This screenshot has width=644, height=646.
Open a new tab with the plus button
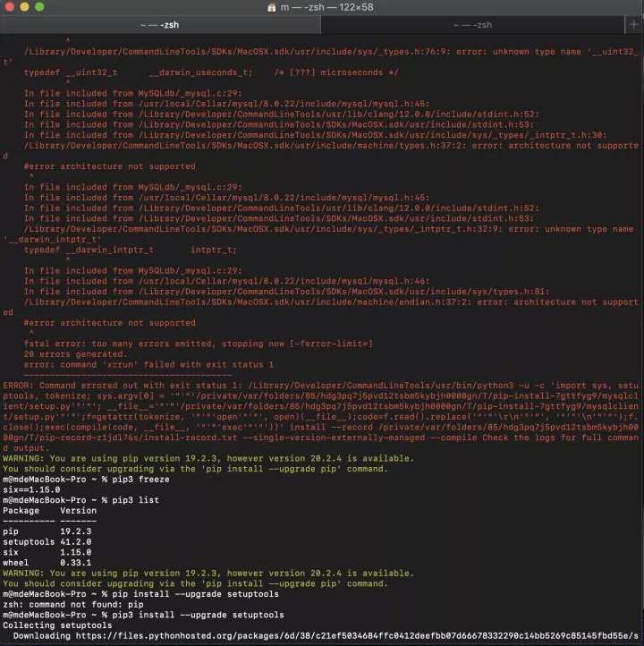click(633, 25)
